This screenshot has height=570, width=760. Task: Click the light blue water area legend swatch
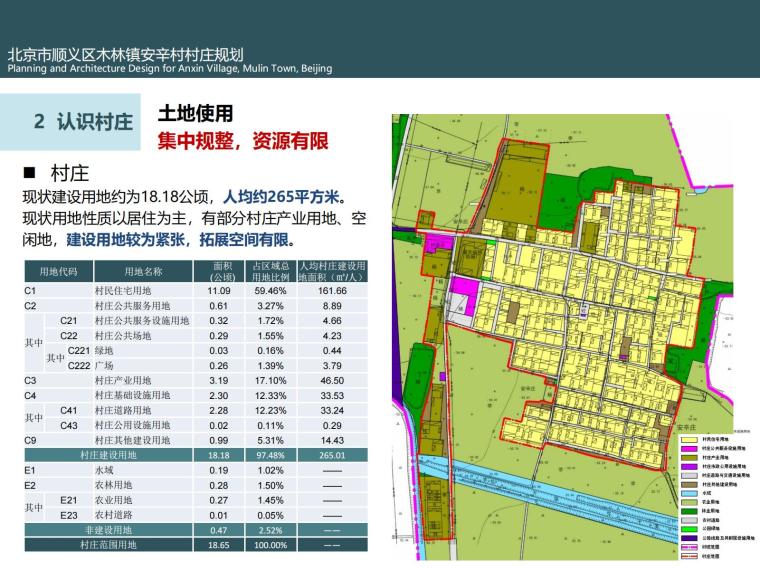[689, 493]
